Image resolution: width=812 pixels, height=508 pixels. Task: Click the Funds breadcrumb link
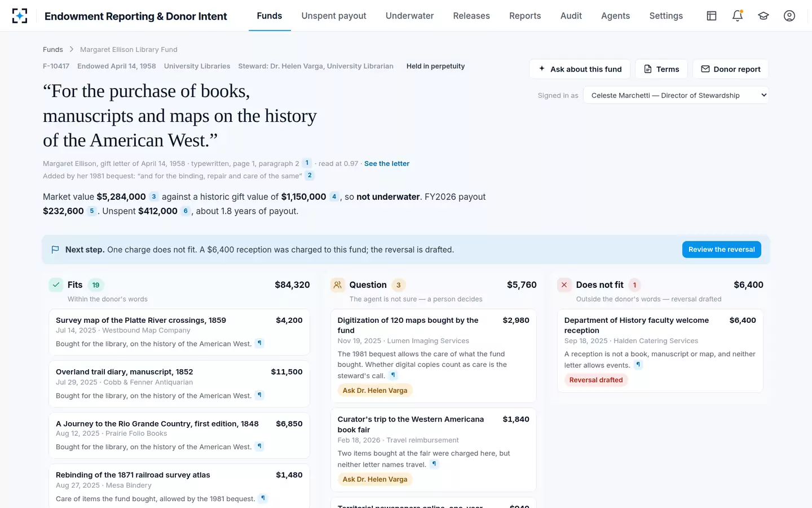(53, 50)
